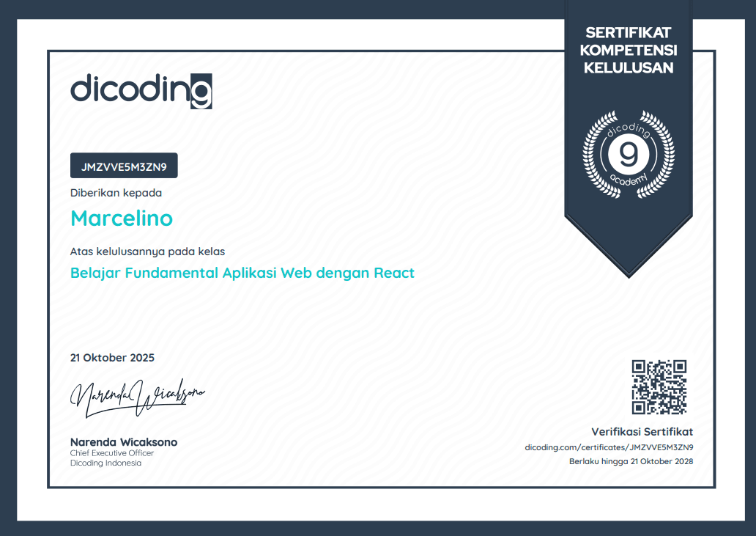Click the course title Belajar Fundamental Aplikasi Web

242,273
